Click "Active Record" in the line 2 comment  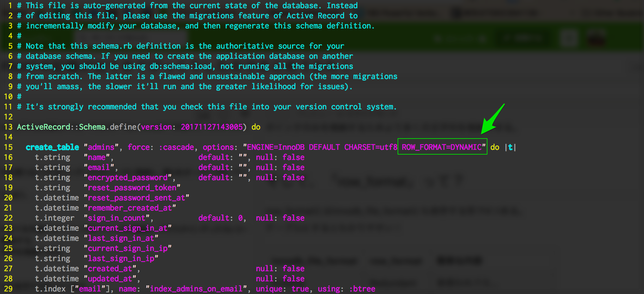coord(315,16)
